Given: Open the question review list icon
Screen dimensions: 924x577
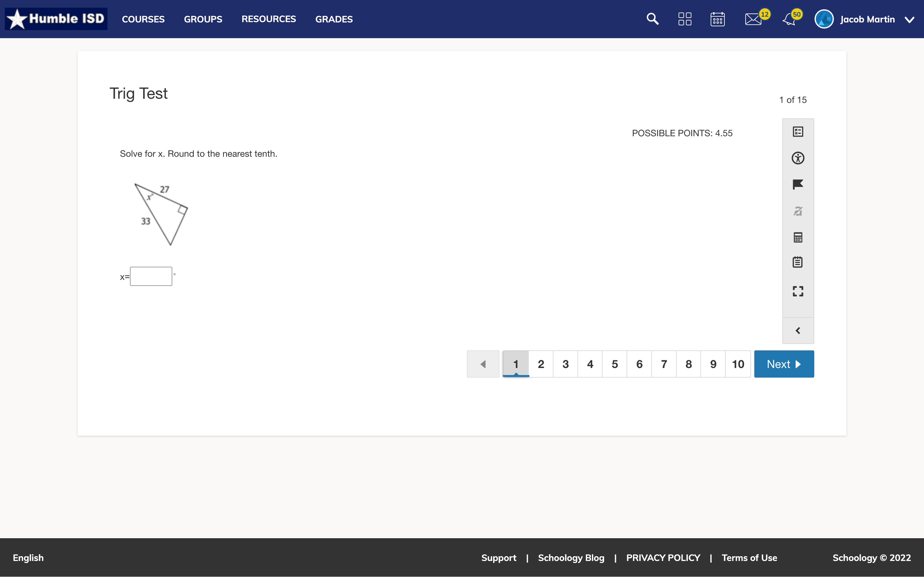Looking at the screenshot, I should pyautogui.click(x=798, y=132).
